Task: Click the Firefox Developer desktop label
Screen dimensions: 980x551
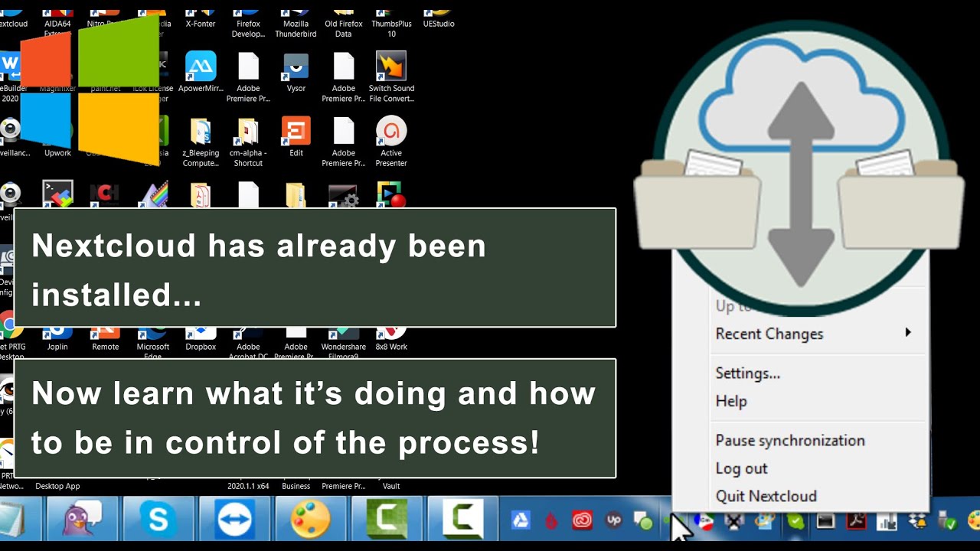Action: 248,29
